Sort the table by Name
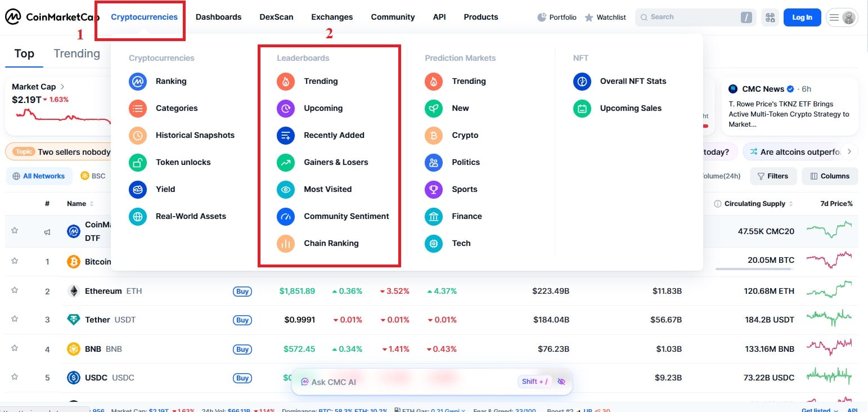This screenshot has width=868, height=412. coord(80,204)
